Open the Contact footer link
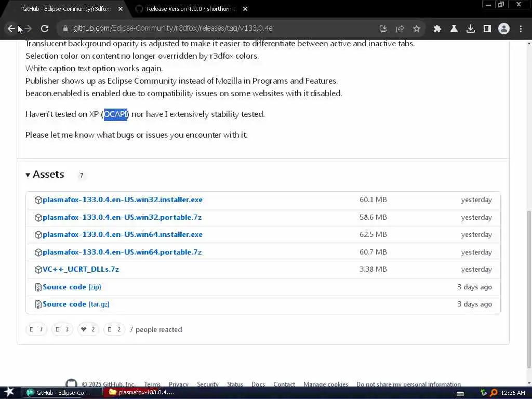 click(284, 384)
